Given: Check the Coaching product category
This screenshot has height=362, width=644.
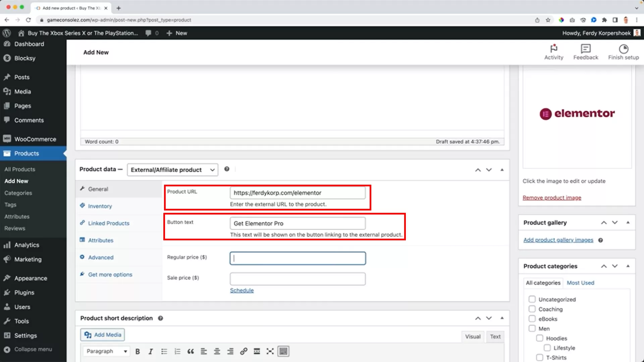Looking at the screenshot, I should [532, 309].
